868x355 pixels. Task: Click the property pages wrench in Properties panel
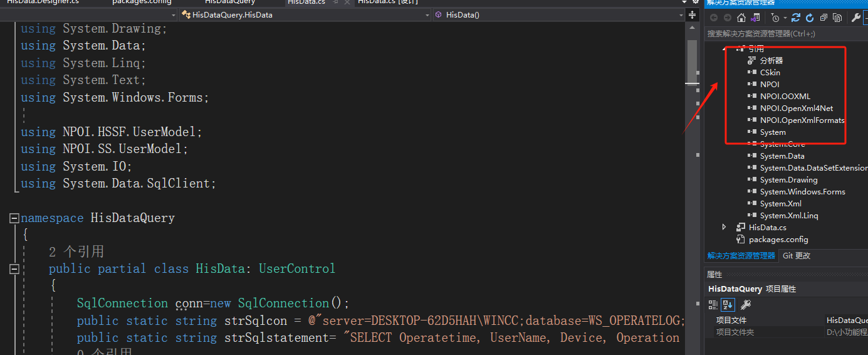(x=746, y=305)
